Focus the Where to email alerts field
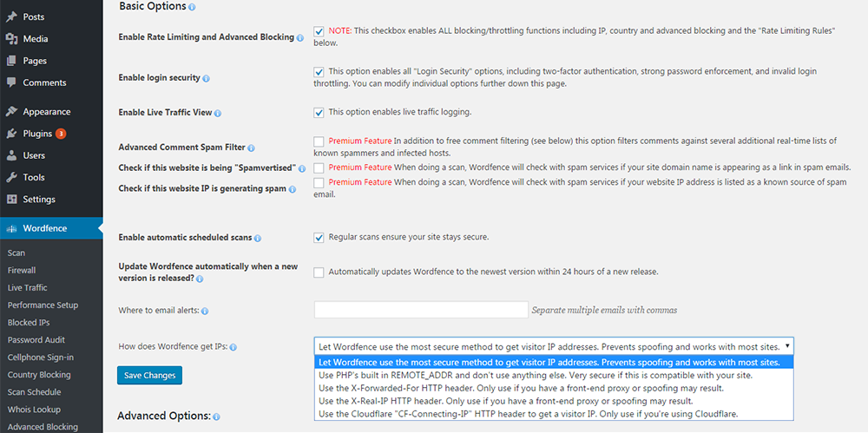Viewport: 868px width, 433px height. (x=421, y=310)
